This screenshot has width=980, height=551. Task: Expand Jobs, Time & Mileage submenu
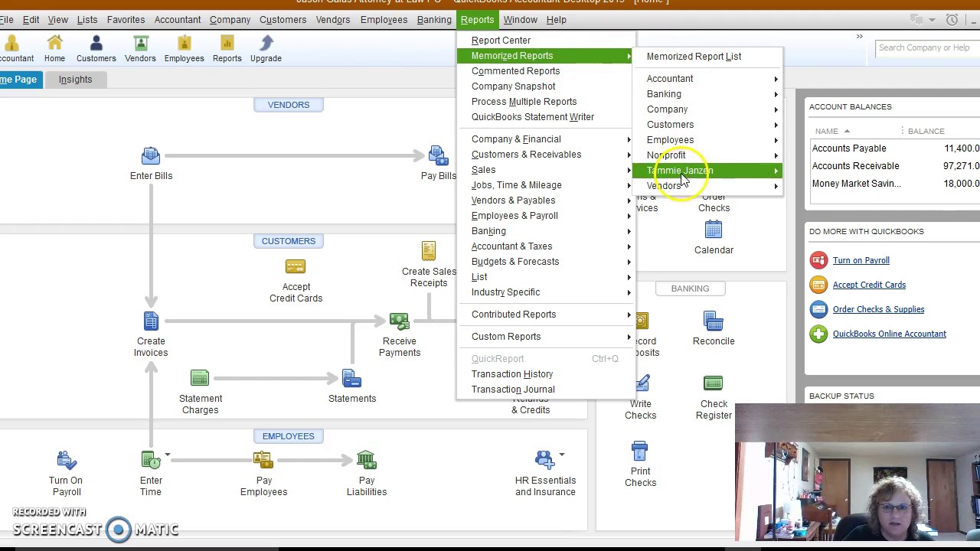click(x=547, y=185)
